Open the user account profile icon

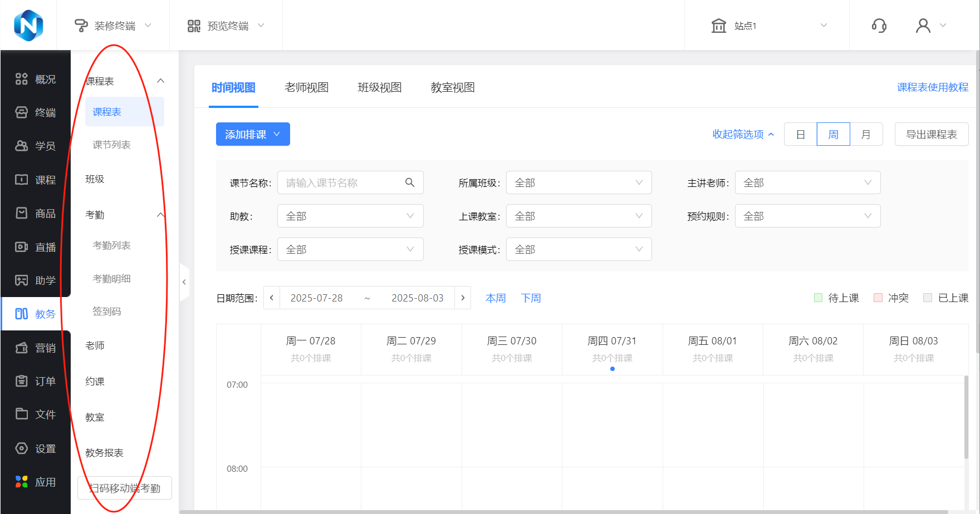click(x=923, y=26)
